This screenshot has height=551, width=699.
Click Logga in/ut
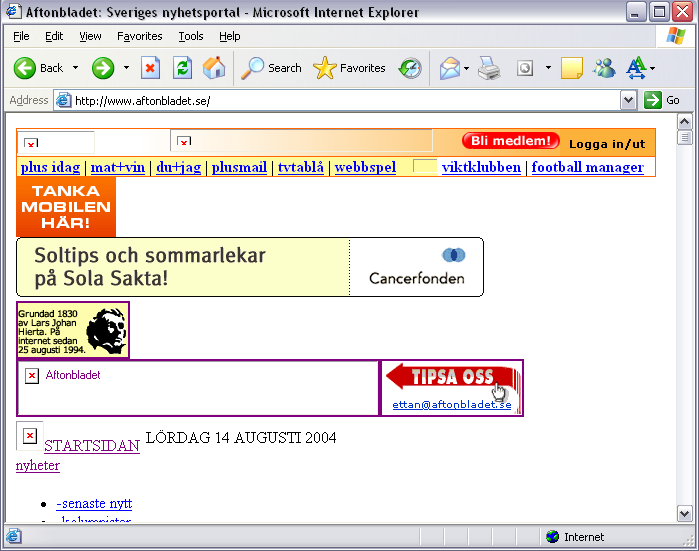[x=607, y=144]
